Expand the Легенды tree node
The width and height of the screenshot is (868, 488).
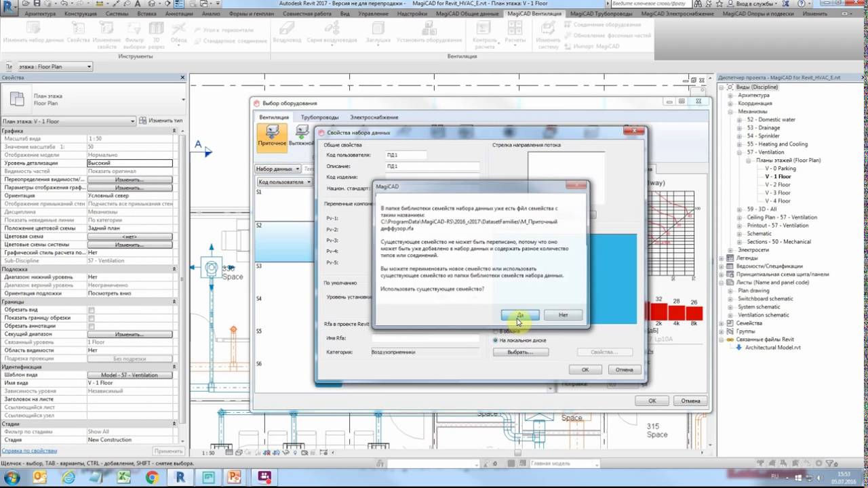click(x=722, y=258)
